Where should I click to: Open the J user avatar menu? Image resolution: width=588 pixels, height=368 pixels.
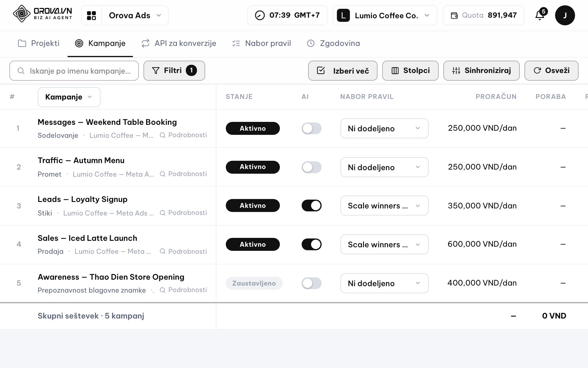565,15
